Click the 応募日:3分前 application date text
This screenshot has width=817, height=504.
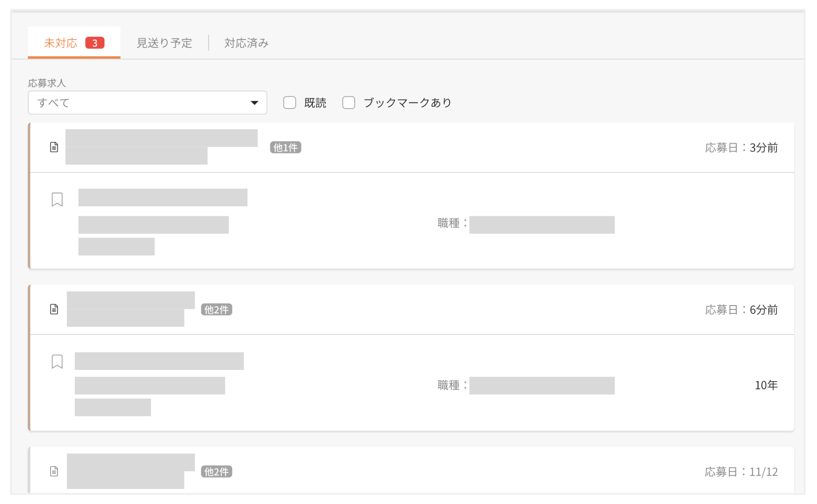click(741, 148)
